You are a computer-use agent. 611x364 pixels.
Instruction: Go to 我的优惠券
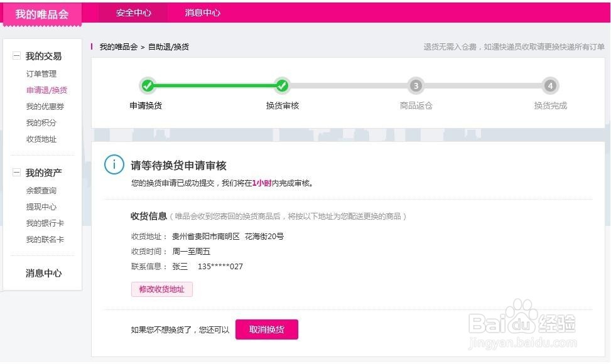(45, 107)
